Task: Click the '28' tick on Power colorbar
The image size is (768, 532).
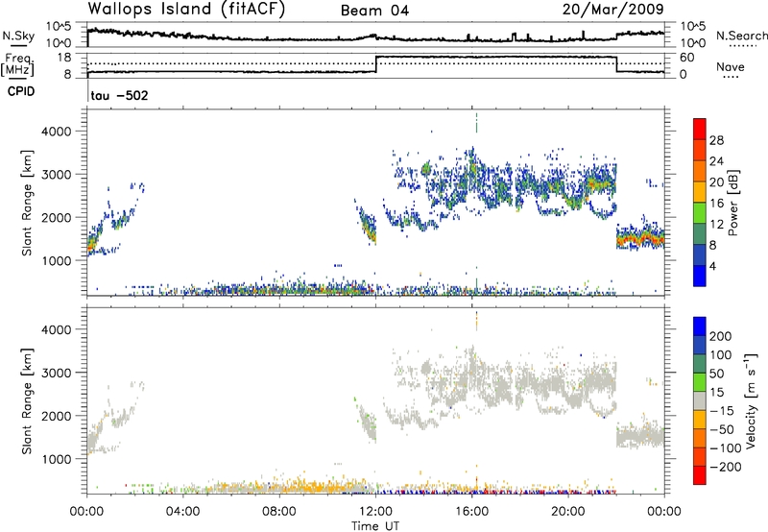Action: (x=716, y=140)
